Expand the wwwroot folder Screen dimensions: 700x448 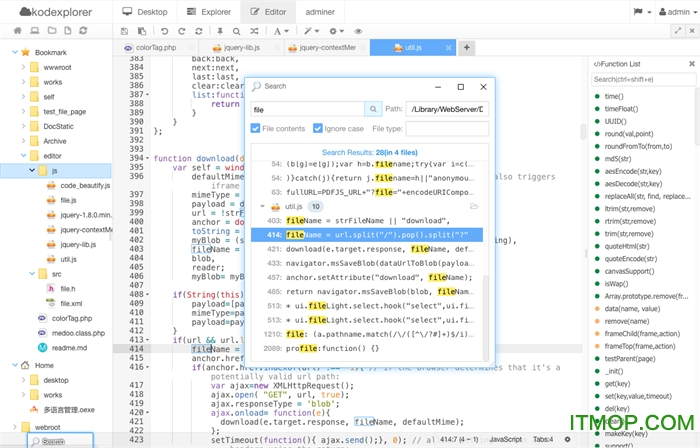(23, 67)
